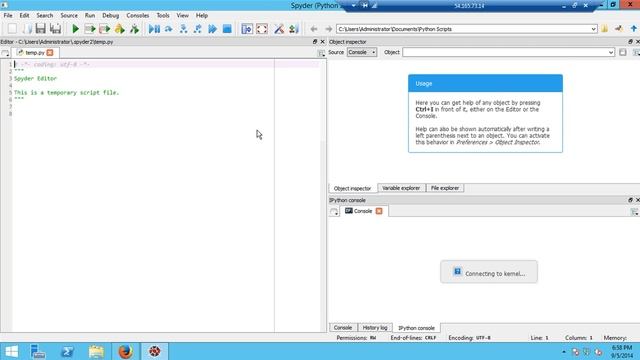Save the current file with the floppy icon
640x360 pixels.
[40, 29]
